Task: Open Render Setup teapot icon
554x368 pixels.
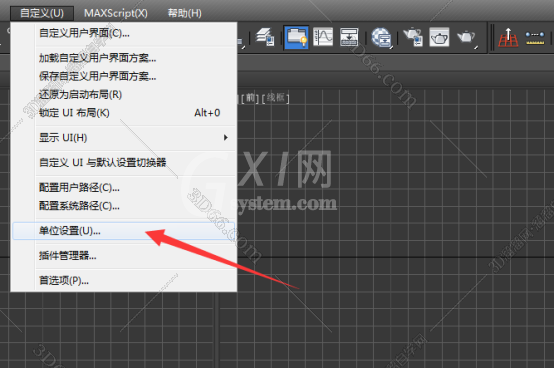Action: coord(413,37)
